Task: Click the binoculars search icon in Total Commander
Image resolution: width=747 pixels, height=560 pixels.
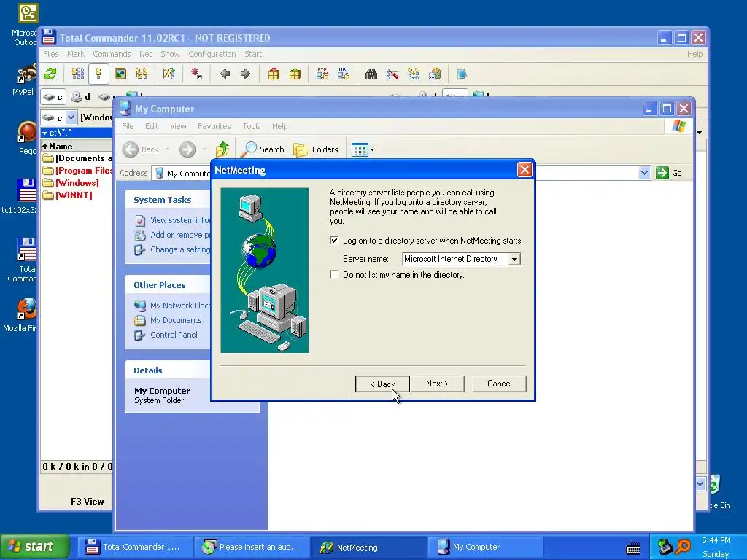Action: tap(371, 74)
